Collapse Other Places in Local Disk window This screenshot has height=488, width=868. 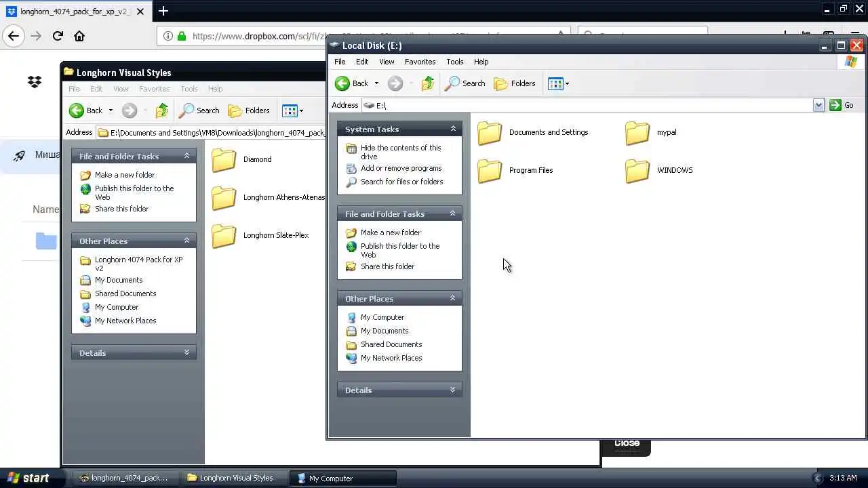[453, 298]
